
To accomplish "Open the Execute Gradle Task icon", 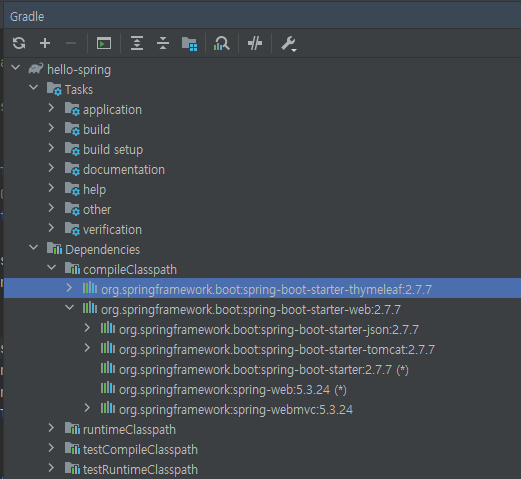I will pos(104,43).
